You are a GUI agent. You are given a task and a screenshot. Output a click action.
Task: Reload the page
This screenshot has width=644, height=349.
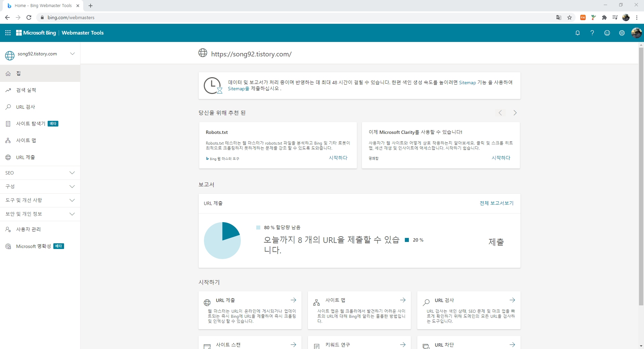(29, 17)
